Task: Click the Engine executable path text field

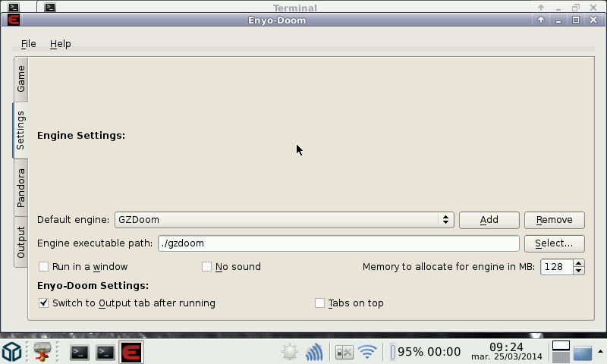Action: 338,243
